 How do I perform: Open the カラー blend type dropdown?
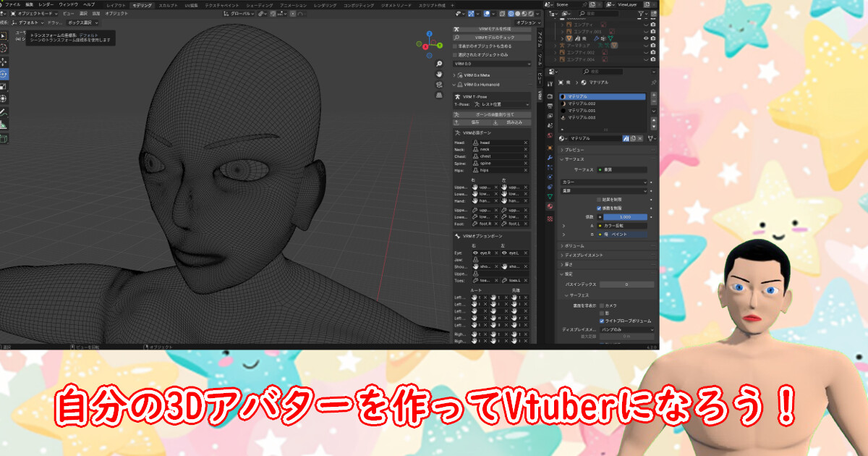click(x=604, y=182)
